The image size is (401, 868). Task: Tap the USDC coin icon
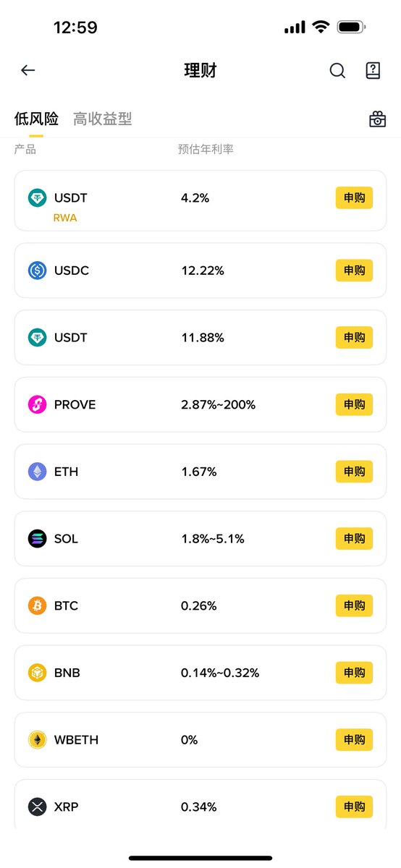click(38, 271)
